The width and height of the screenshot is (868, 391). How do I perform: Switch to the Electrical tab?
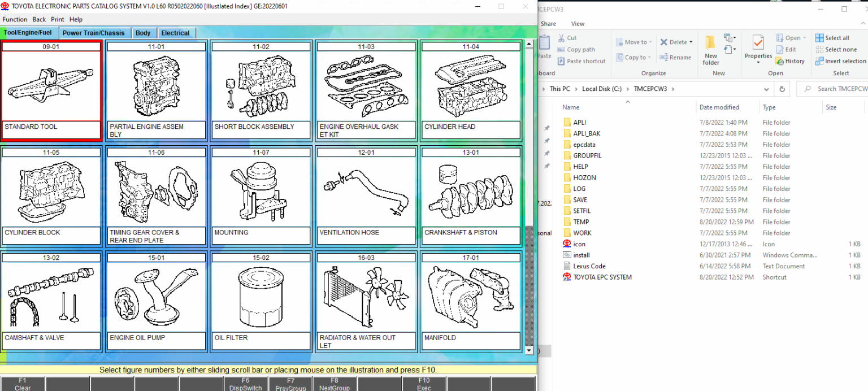tap(176, 33)
